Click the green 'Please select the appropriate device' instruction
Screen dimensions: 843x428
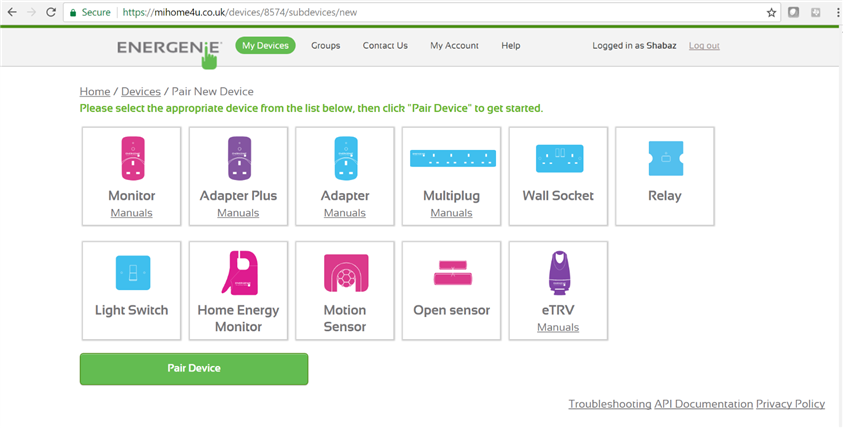point(311,108)
